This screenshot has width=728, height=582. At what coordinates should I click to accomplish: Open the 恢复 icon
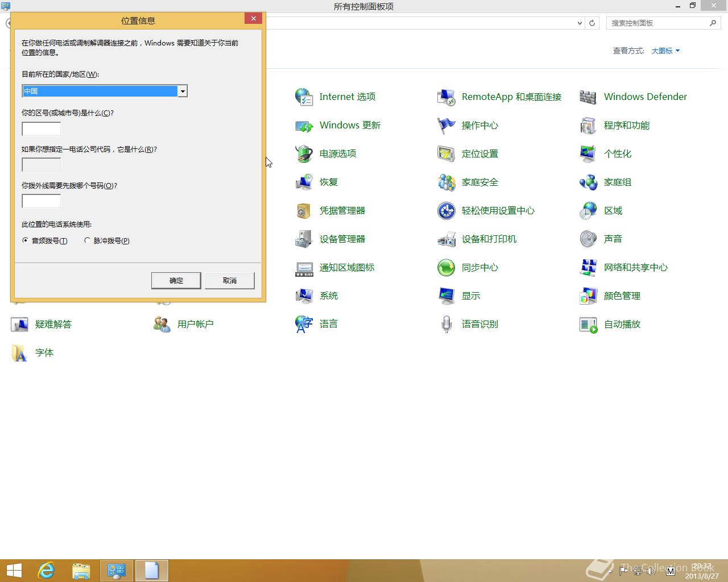coord(304,182)
